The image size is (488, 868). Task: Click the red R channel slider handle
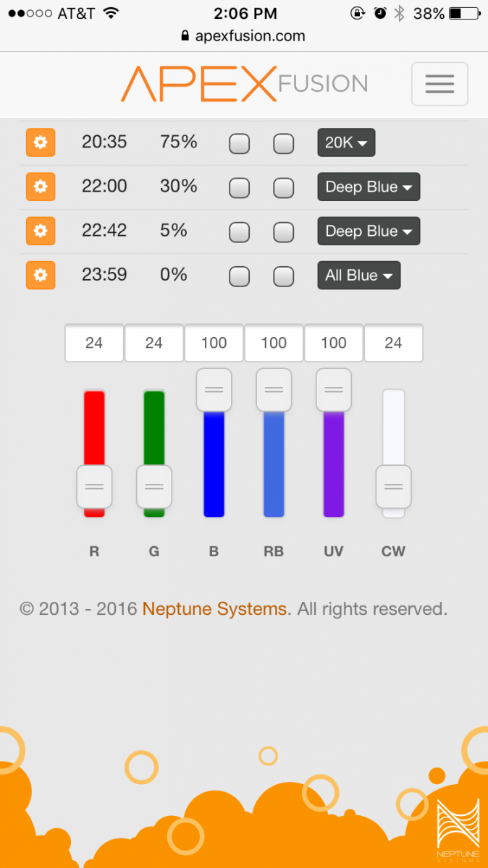click(x=94, y=487)
